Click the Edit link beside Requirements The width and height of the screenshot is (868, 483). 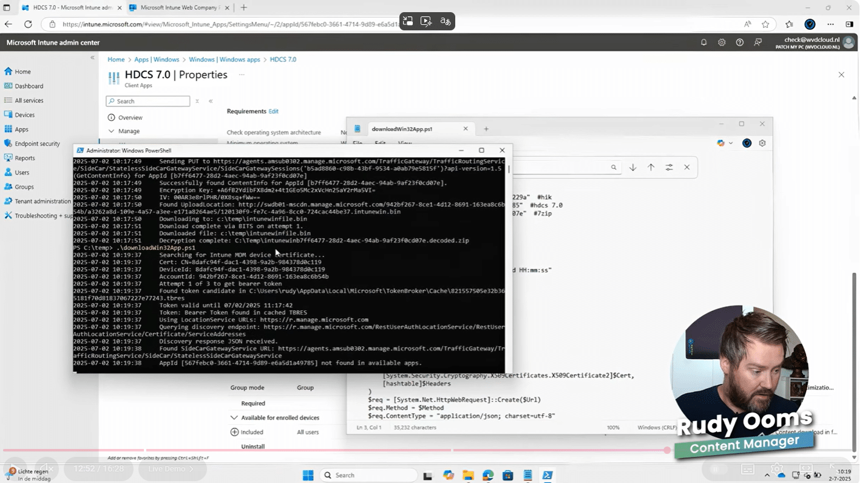(274, 111)
